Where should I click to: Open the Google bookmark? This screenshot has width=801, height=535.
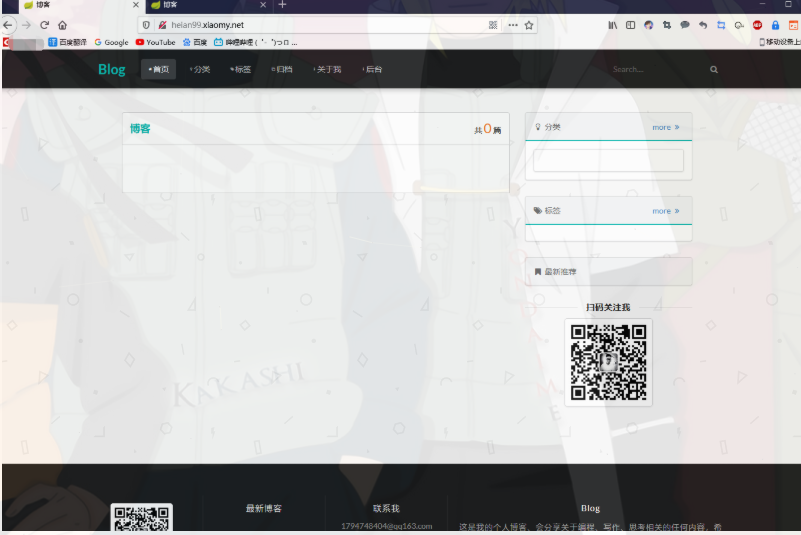pyautogui.click(x=111, y=42)
